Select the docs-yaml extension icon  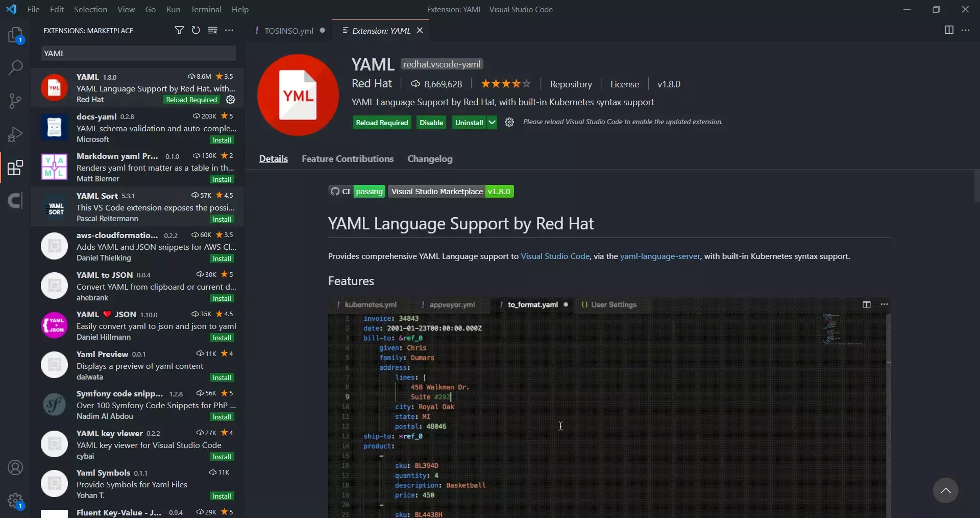click(x=54, y=128)
